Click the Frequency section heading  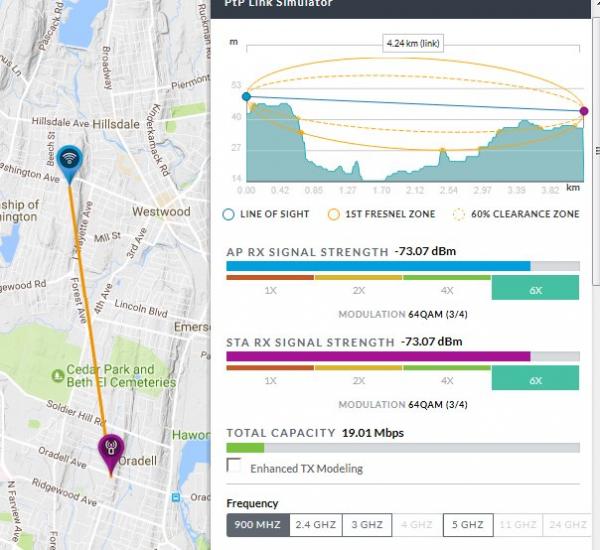(252, 503)
